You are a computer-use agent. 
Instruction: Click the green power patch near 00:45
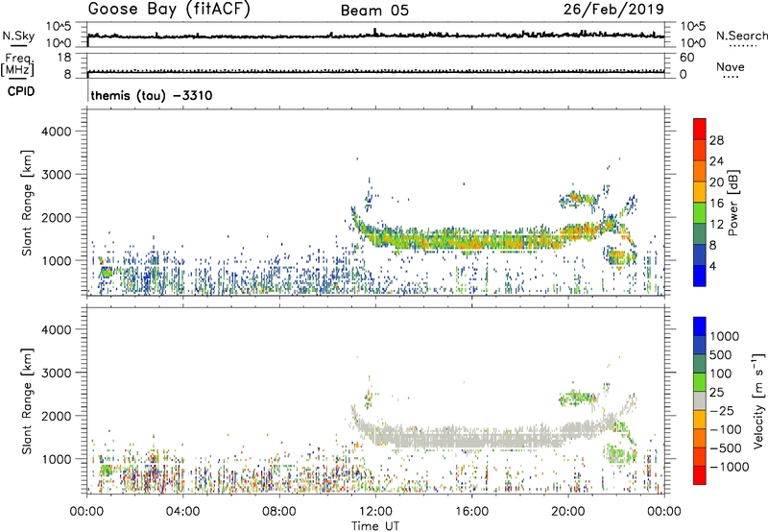106,272
